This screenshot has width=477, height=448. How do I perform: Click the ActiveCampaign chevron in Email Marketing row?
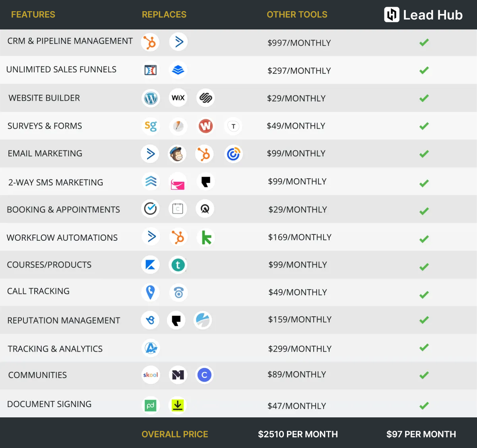click(x=150, y=154)
